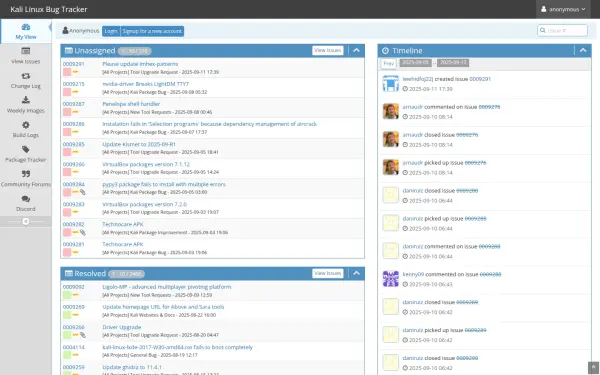Open 'Ligolo-MP' resolved issue
Screen dimensions: 600x375
tap(166, 287)
